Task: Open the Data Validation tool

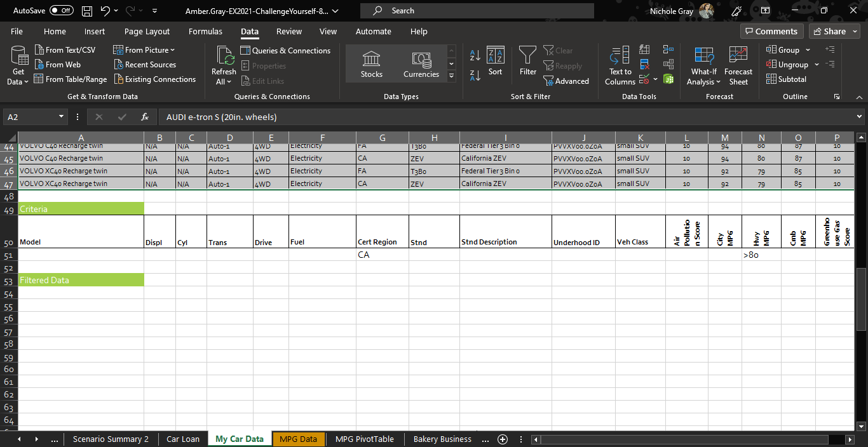Action: click(644, 77)
